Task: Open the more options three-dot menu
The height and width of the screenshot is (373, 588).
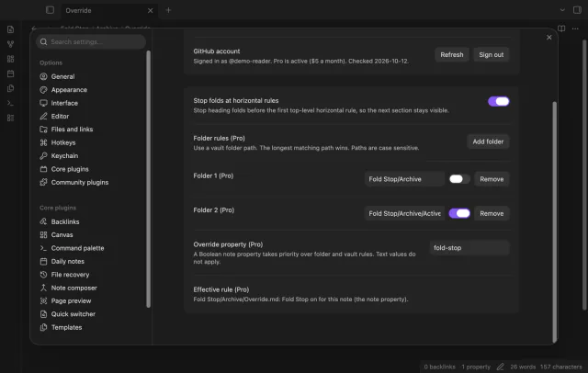Action: [x=575, y=28]
